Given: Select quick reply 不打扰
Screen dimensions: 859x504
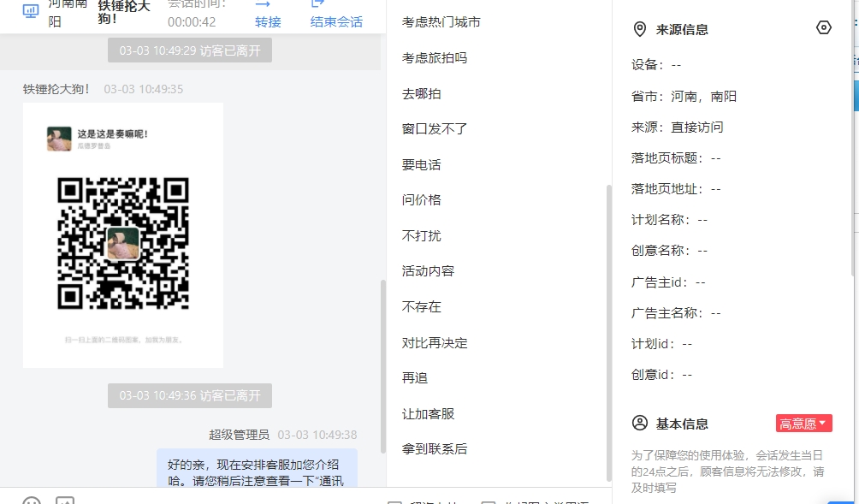Looking at the screenshot, I should point(421,235).
